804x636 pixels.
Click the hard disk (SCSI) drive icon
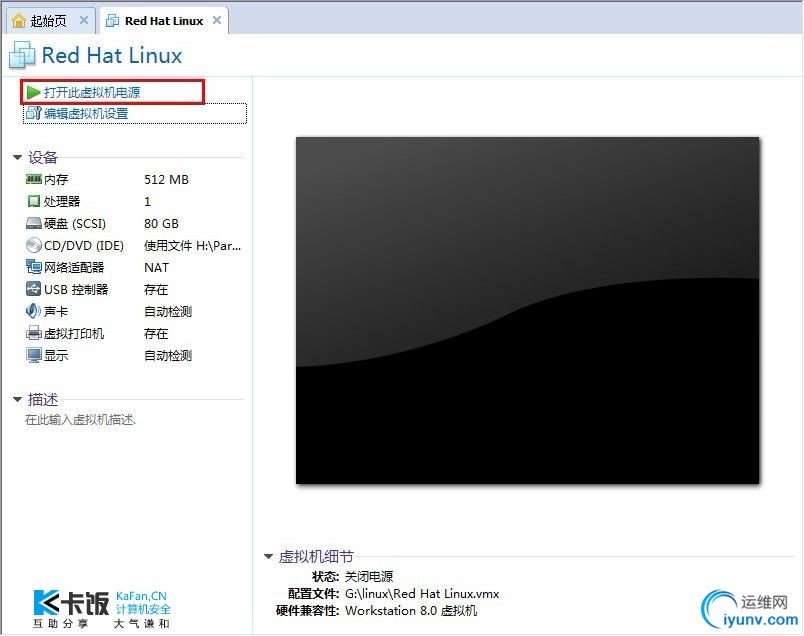tap(34, 223)
